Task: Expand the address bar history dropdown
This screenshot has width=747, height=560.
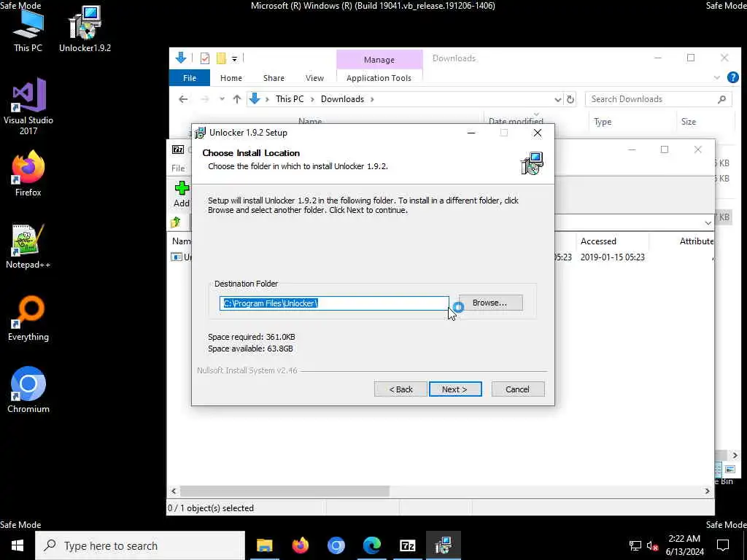Action: [557, 99]
